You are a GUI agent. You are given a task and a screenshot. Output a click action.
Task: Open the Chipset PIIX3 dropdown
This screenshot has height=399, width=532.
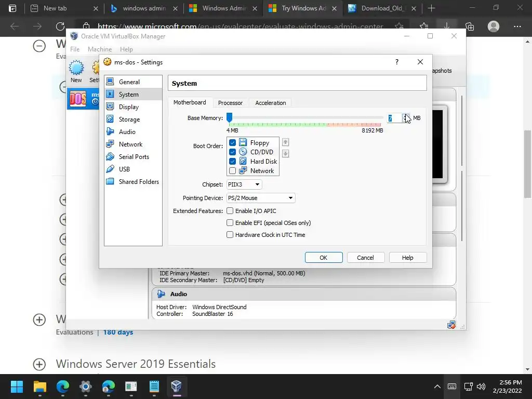(x=244, y=184)
